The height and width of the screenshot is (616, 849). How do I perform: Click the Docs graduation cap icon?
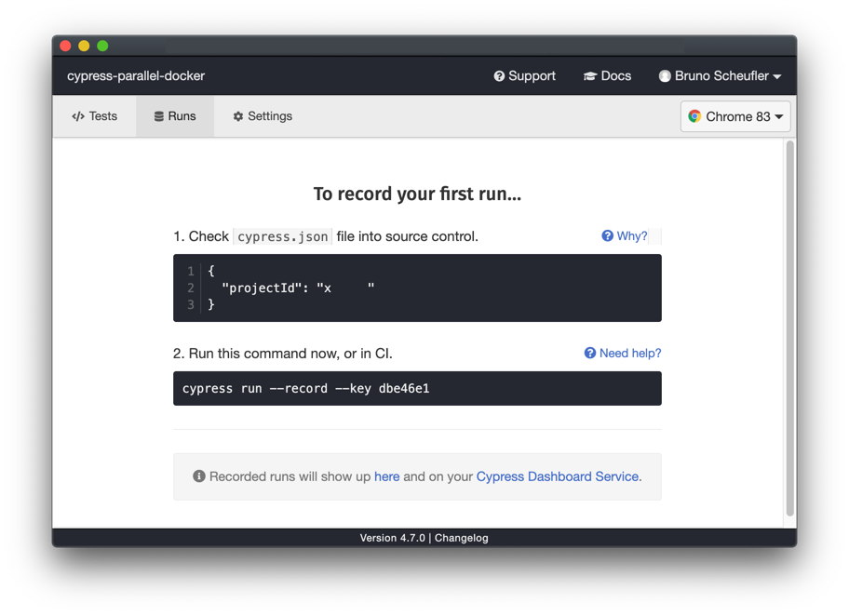point(589,76)
